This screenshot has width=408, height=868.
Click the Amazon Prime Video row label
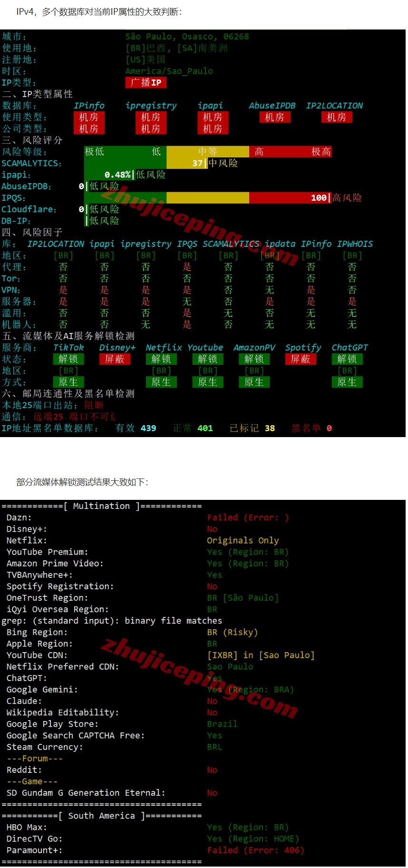click(55, 564)
